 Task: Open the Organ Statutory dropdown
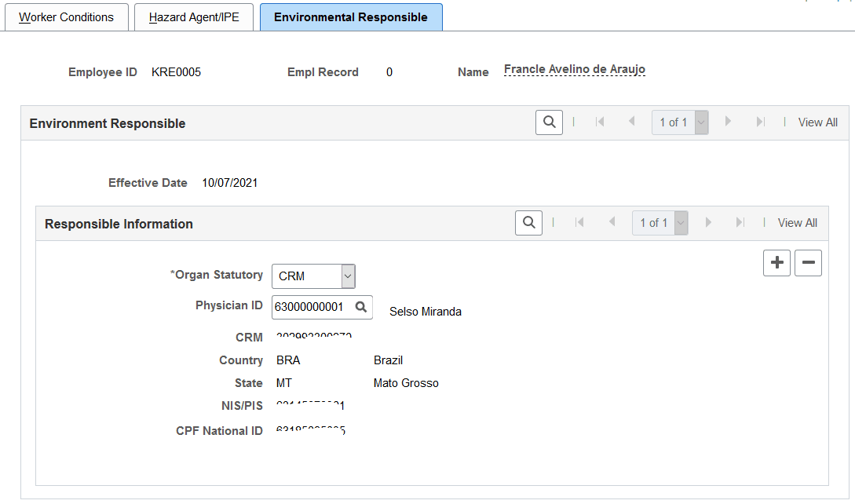[x=313, y=276]
